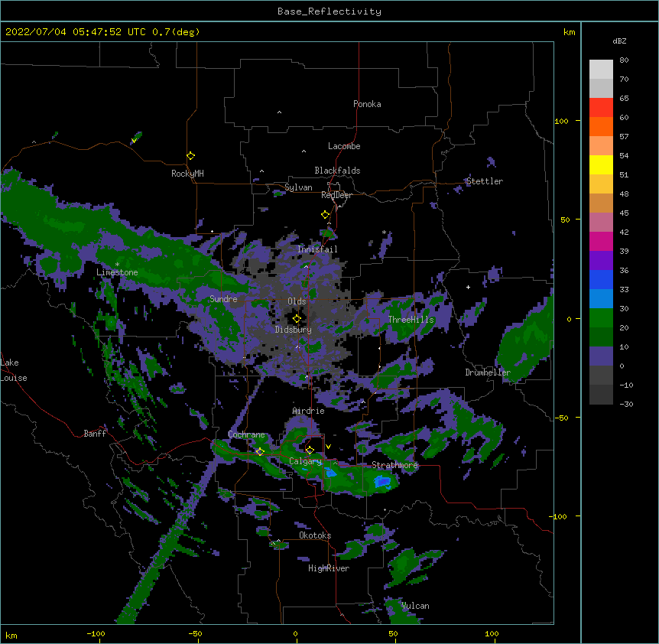Click the Okotoks label
This screenshot has width=659, height=644.
click(x=315, y=535)
